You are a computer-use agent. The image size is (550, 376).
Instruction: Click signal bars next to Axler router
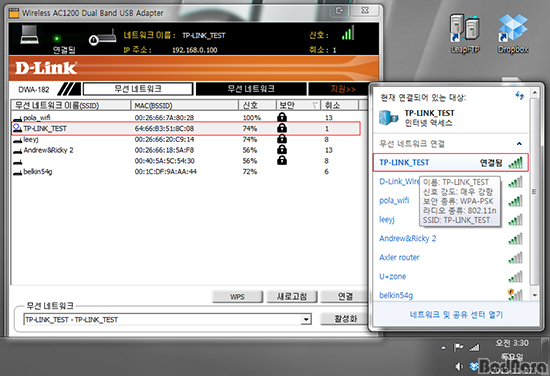pyautogui.click(x=515, y=257)
